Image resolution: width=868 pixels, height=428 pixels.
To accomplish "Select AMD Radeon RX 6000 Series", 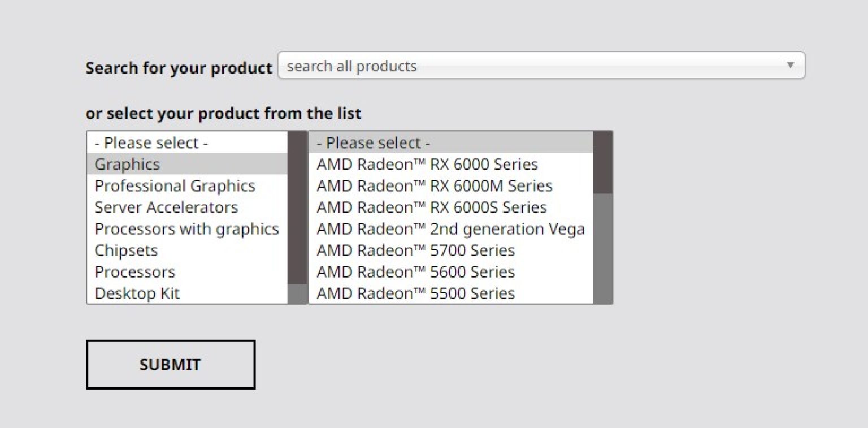I will click(x=427, y=165).
